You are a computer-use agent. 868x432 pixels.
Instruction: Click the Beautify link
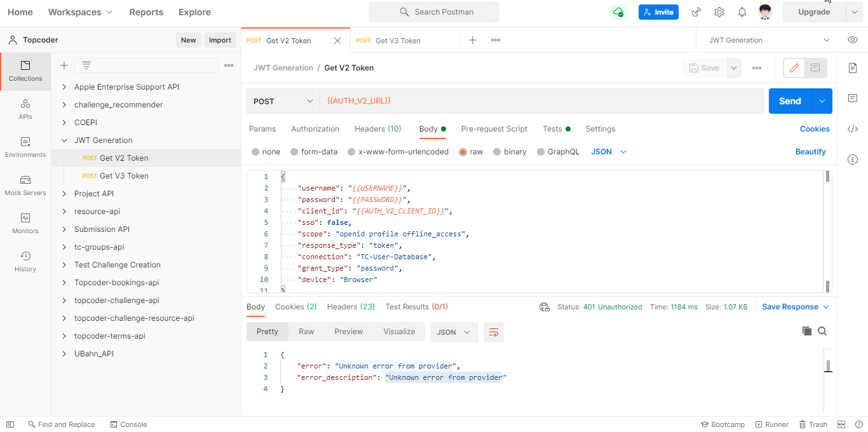811,152
